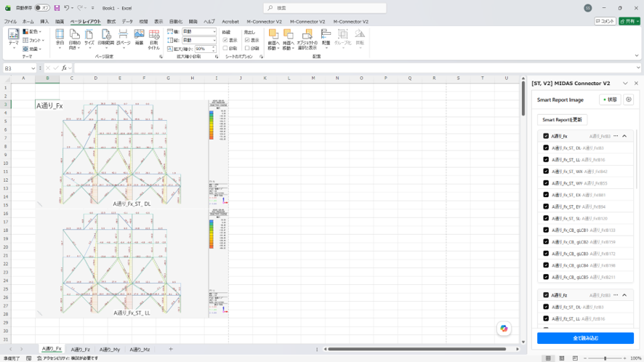Click the Undo arrow icon
Viewport: 644px width, 362px height.
67,8
